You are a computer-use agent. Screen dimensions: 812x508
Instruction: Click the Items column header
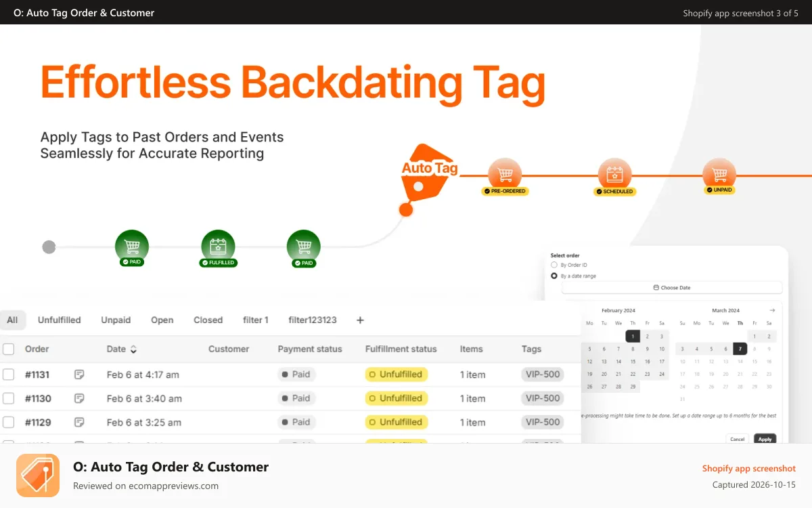click(472, 350)
